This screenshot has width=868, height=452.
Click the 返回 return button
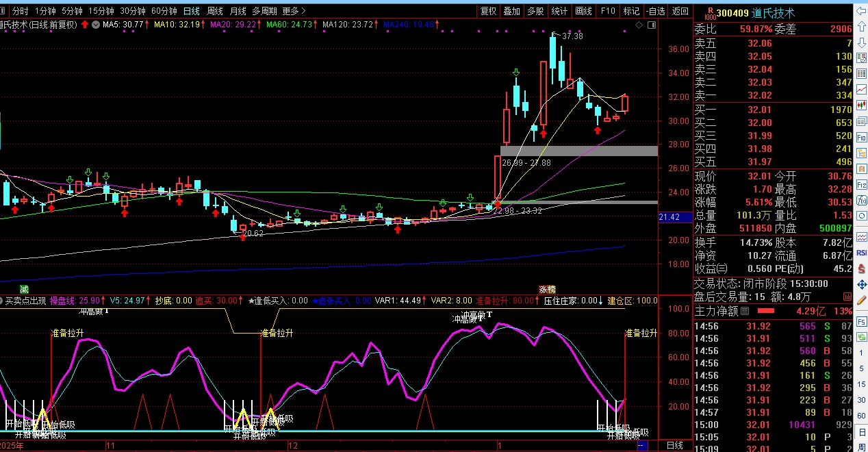click(680, 11)
